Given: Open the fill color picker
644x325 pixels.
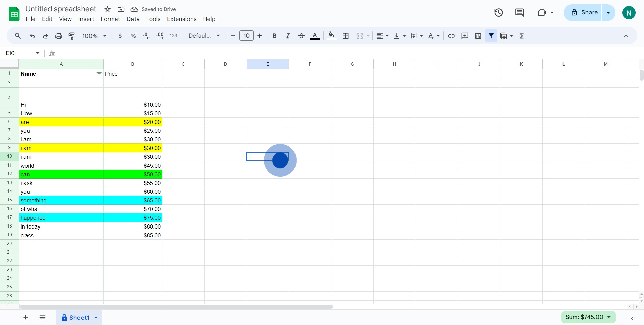Looking at the screenshot, I should [x=331, y=36].
